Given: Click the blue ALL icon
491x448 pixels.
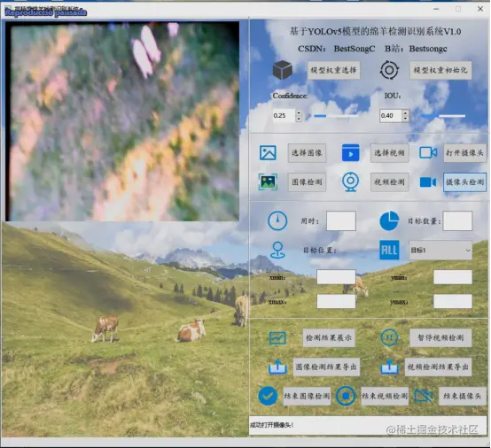Looking at the screenshot, I should point(389,250).
